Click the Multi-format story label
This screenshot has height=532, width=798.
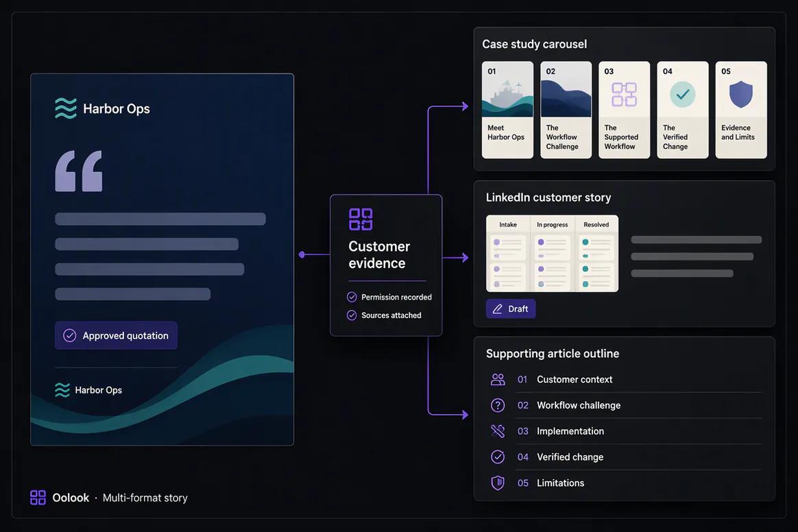pyautogui.click(x=145, y=498)
